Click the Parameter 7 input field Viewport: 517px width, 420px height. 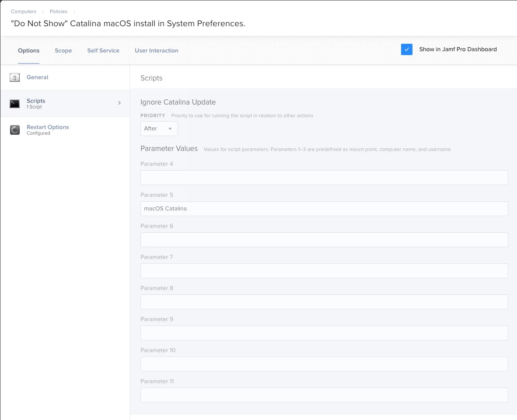click(324, 271)
